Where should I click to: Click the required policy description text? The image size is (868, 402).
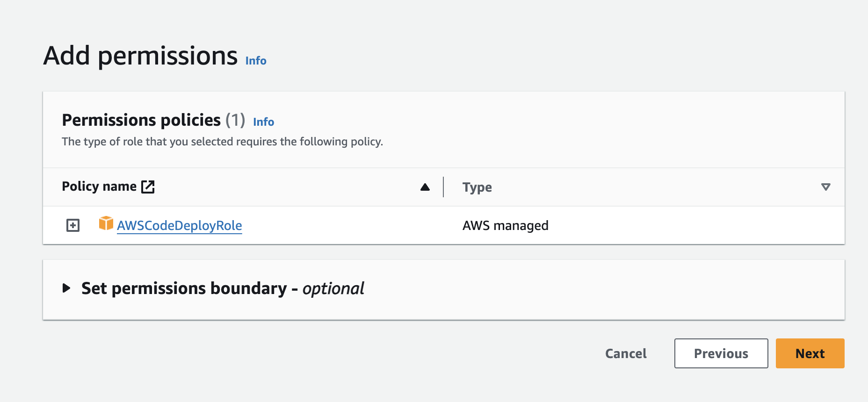[222, 142]
